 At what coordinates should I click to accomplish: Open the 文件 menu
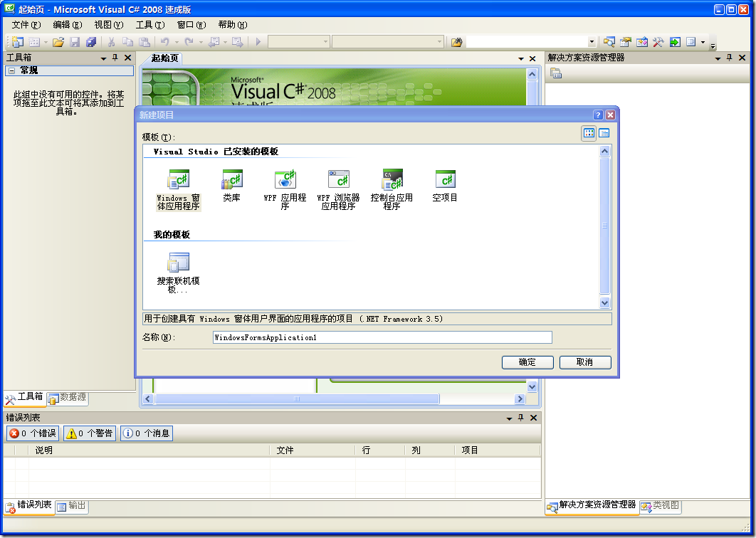(26, 25)
